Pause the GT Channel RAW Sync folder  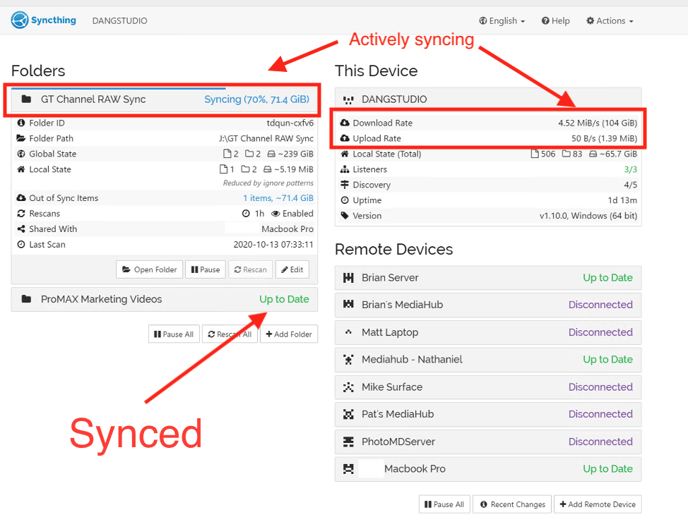(x=205, y=269)
